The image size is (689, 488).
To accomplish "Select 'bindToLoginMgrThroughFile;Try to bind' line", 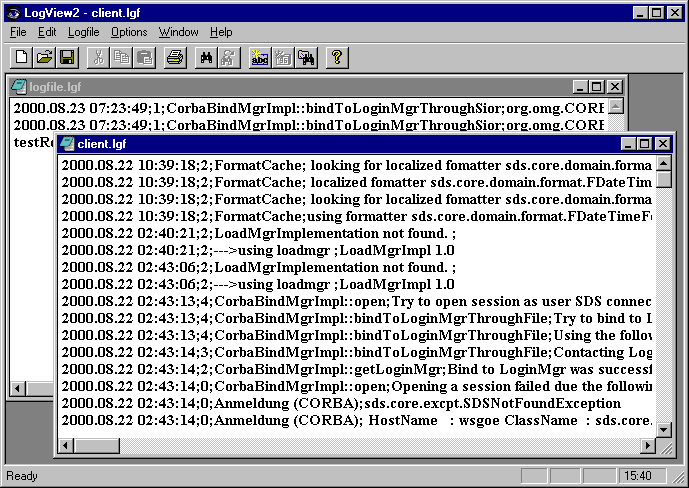I will click(x=357, y=318).
